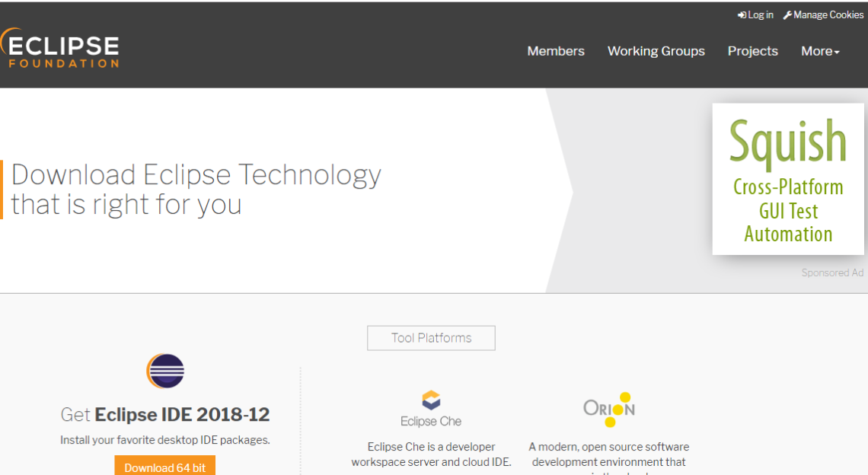Click the Tool Platforms button

coord(431,338)
